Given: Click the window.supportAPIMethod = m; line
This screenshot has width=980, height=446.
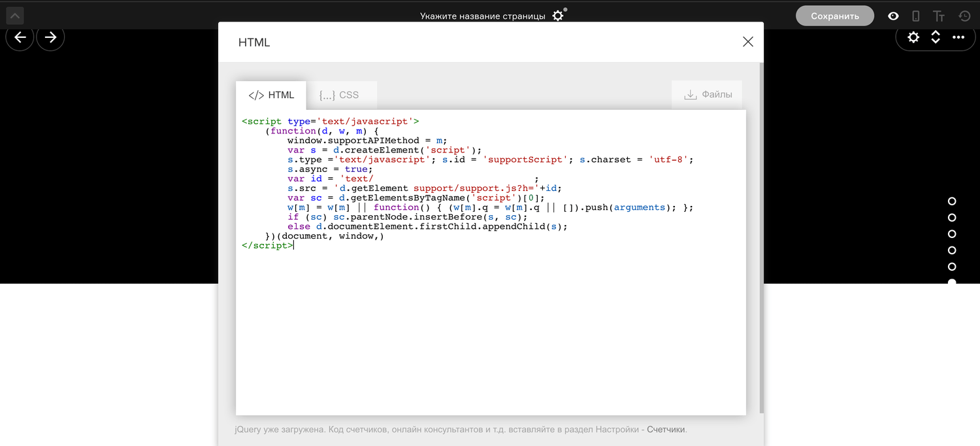Looking at the screenshot, I should tap(367, 140).
